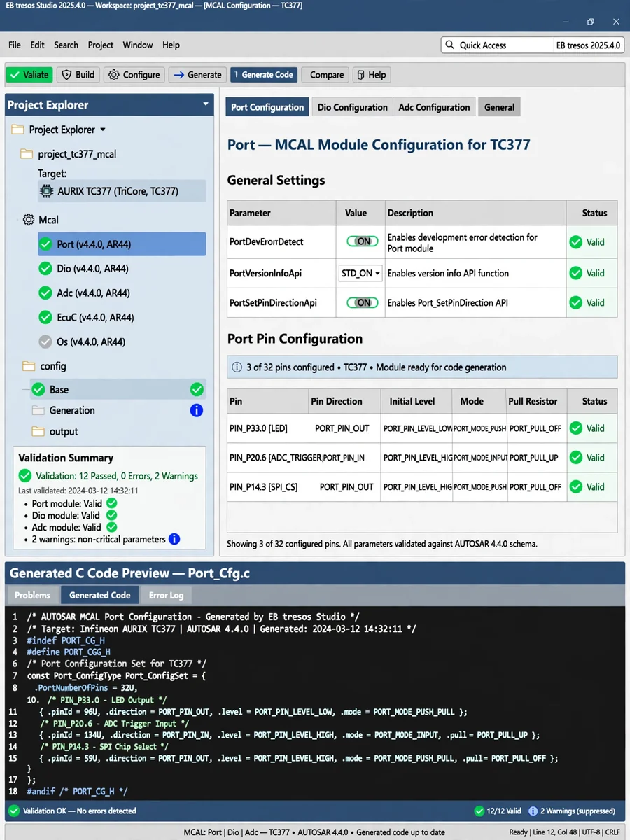Screen dimensions: 630x840
Task: Click the Generation folder info icon
Action: coord(197,411)
